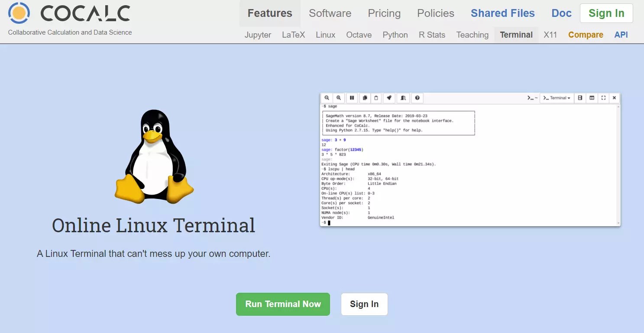Split terminal frame vertically with column icon
644x333 pixels.
tap(592, 98)
